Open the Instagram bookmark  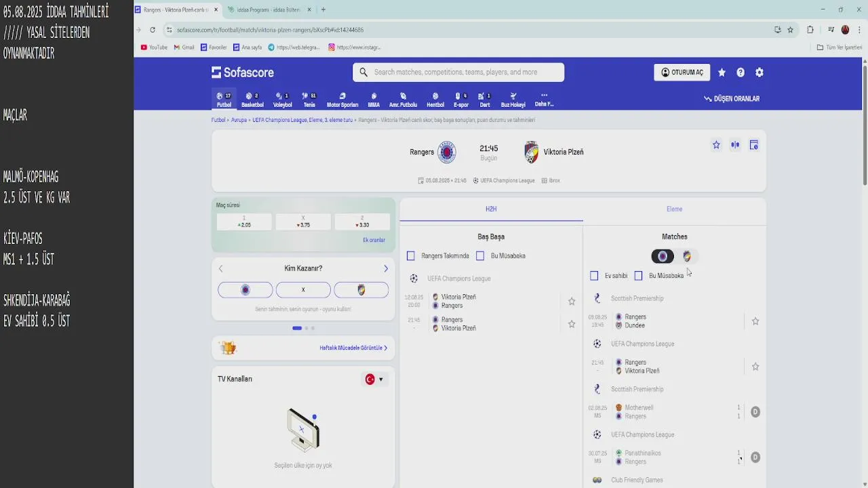[355, 47]
